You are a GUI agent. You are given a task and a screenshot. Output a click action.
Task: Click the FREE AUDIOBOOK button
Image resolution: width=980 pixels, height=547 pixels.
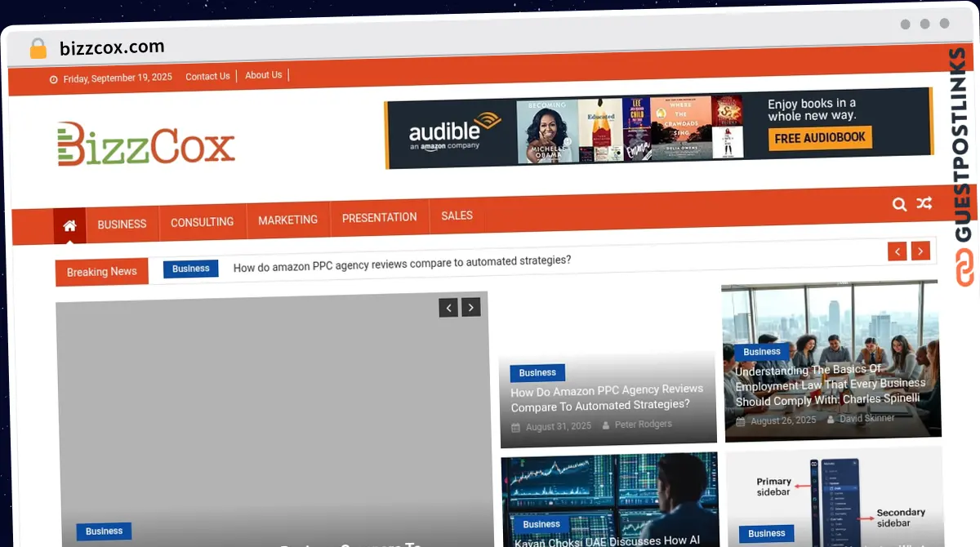(819, 138)
